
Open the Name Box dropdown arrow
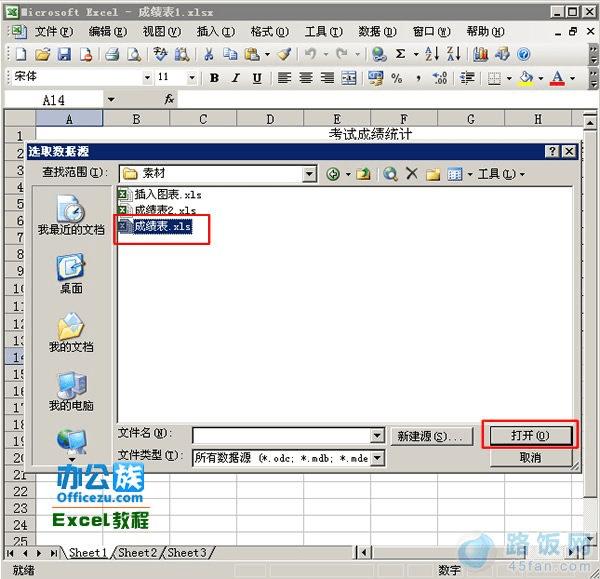(x=111, y=100)
